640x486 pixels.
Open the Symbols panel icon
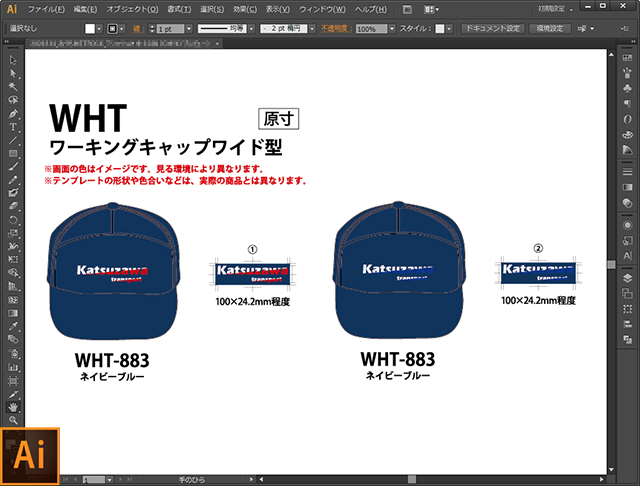627,88
